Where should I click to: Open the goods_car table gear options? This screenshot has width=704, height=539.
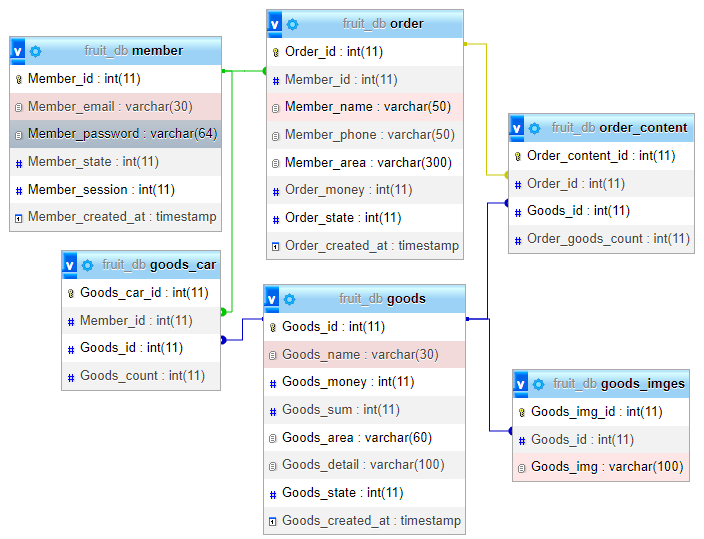point(88,265)
